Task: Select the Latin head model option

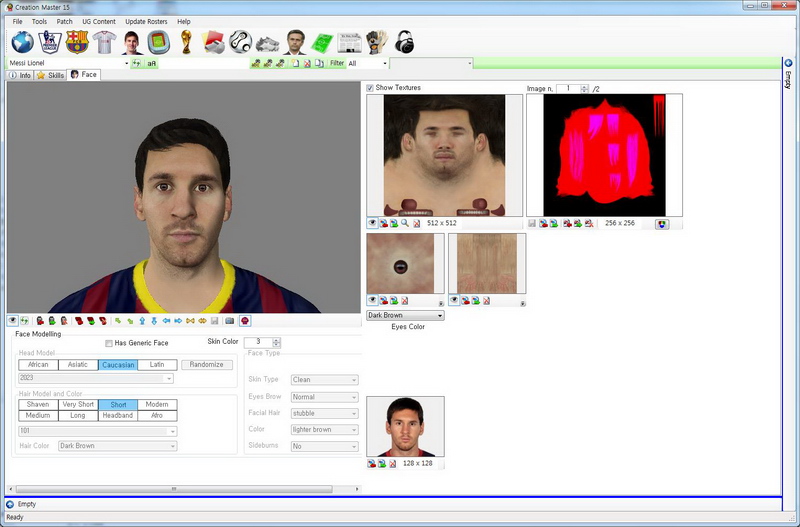Action: [157, 365]
